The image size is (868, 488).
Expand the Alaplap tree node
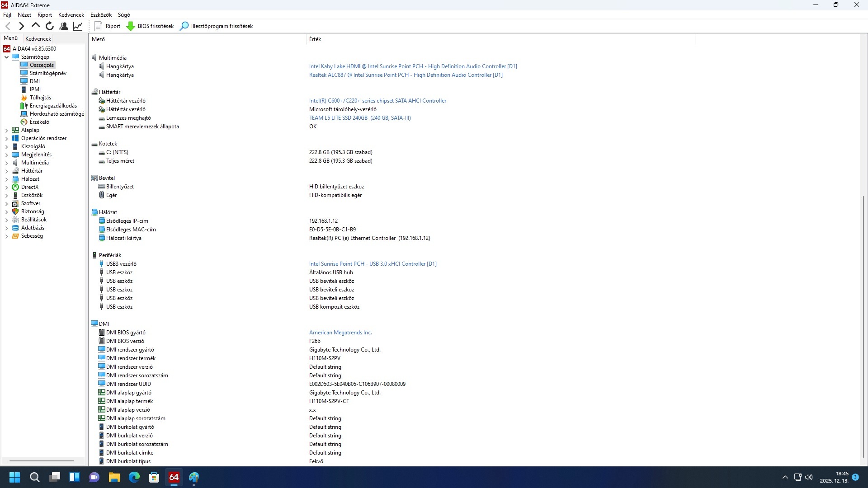point(7,130)
